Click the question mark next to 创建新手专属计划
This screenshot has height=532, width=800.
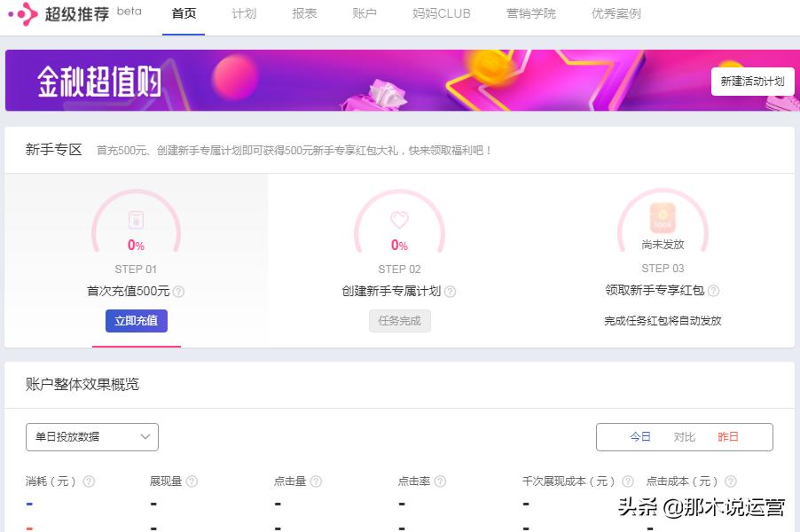pyautogui.click(x=451, y=289)
